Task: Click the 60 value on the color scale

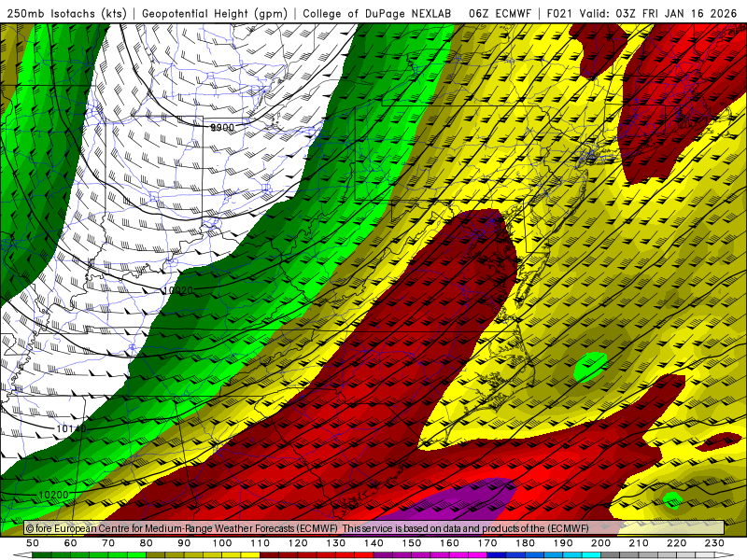Action: [71, 543]
